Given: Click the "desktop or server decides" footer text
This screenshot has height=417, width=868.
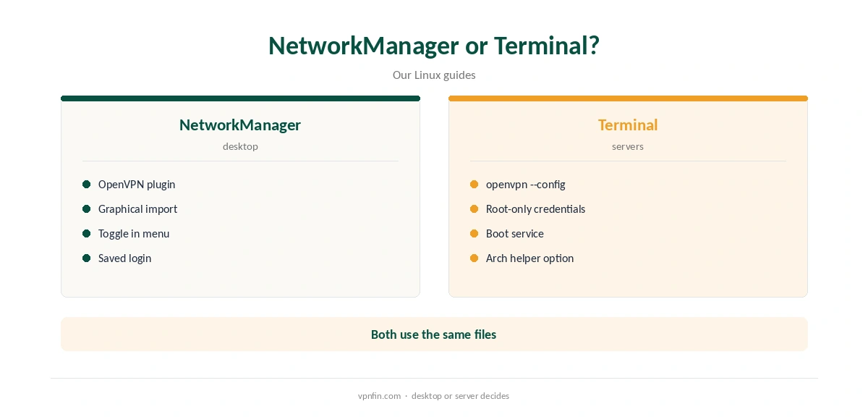Looking at the screenshot, I should [460, 396].
